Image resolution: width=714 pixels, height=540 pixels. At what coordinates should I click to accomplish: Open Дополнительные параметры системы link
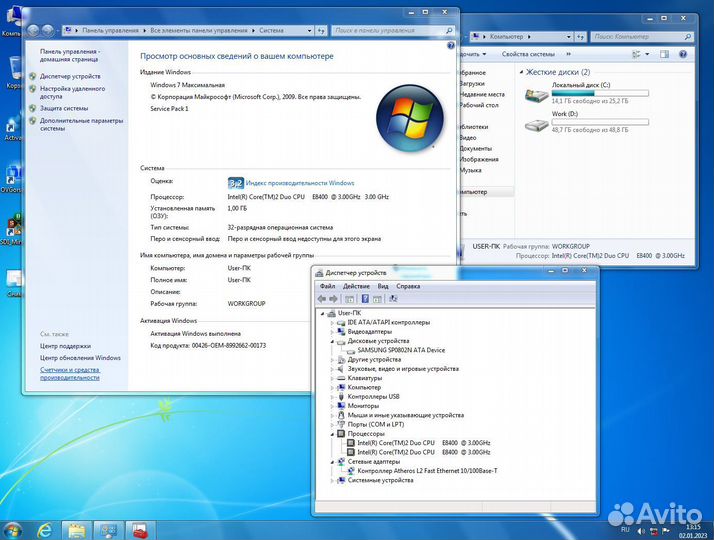click(x=82, y=124)
